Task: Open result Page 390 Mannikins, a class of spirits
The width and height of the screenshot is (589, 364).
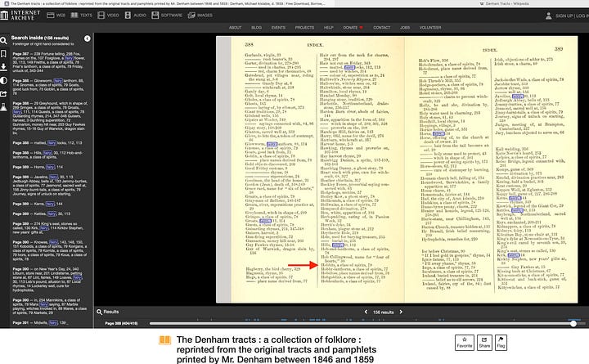Action: (49, 306)
